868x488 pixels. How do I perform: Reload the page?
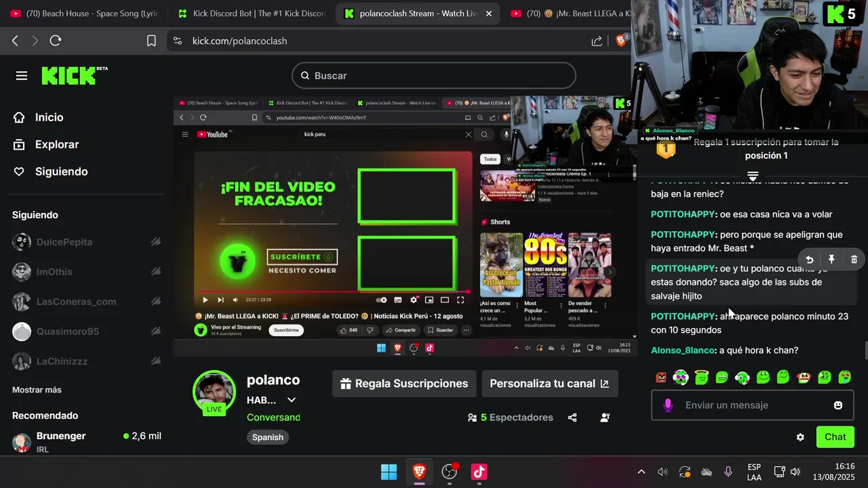(x=56, y=41)
